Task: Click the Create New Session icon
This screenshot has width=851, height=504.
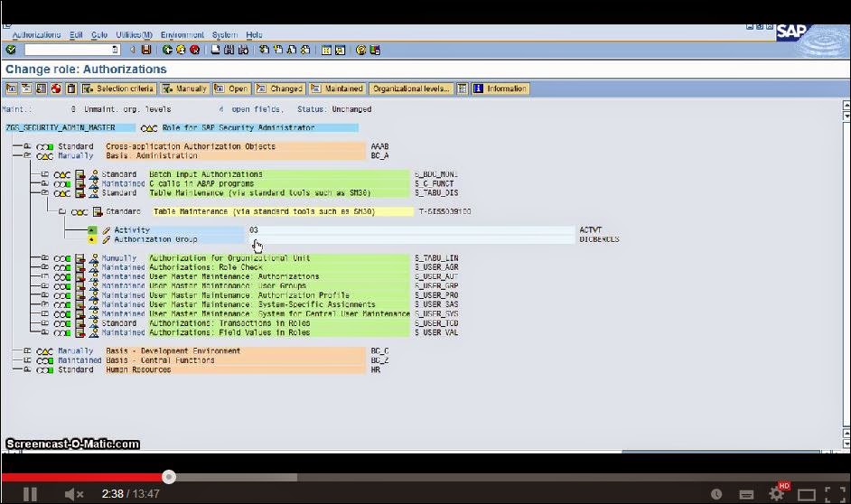Action: (x=326, y=50)
